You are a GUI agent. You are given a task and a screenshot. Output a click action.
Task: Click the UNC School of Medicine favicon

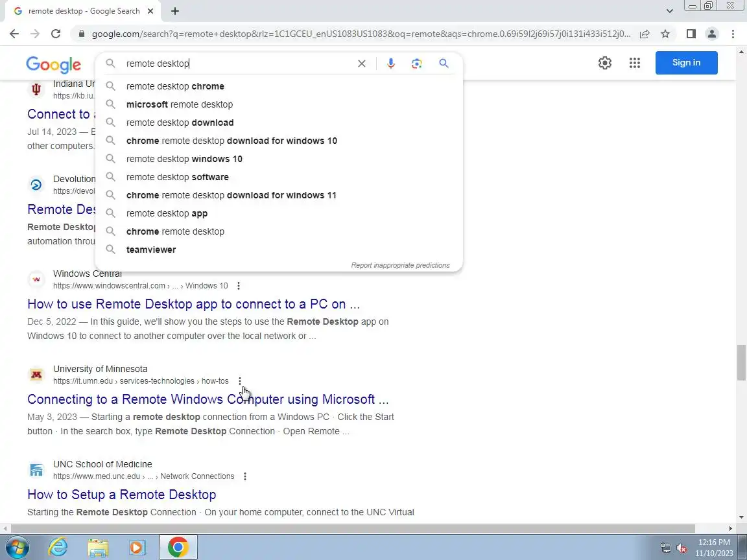(36, 470)
